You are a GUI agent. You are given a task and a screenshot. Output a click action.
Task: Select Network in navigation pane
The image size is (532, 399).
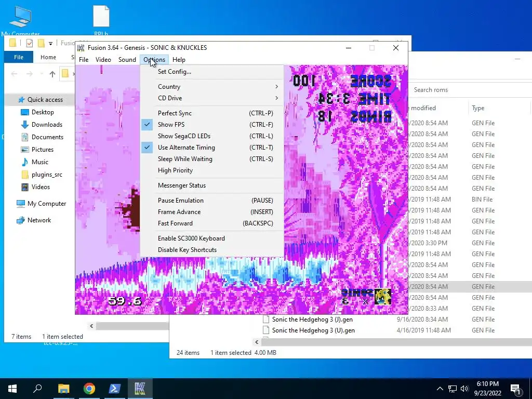click(x=39, y=220)
